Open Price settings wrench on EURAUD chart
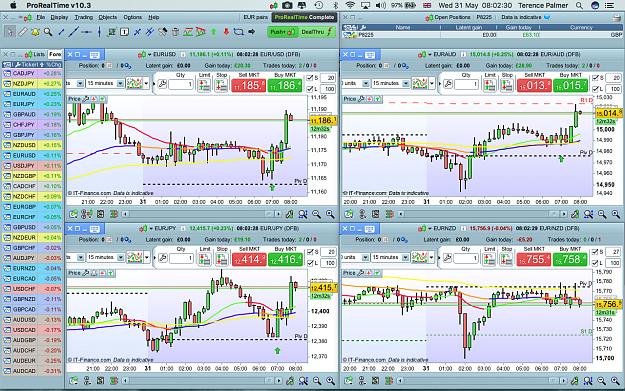Screen dimensions: 625x391 (360, 99)
